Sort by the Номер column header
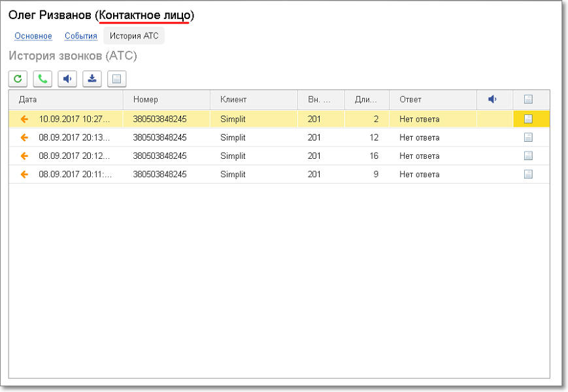This screenshot has width=568, height=392. [146, 99]
